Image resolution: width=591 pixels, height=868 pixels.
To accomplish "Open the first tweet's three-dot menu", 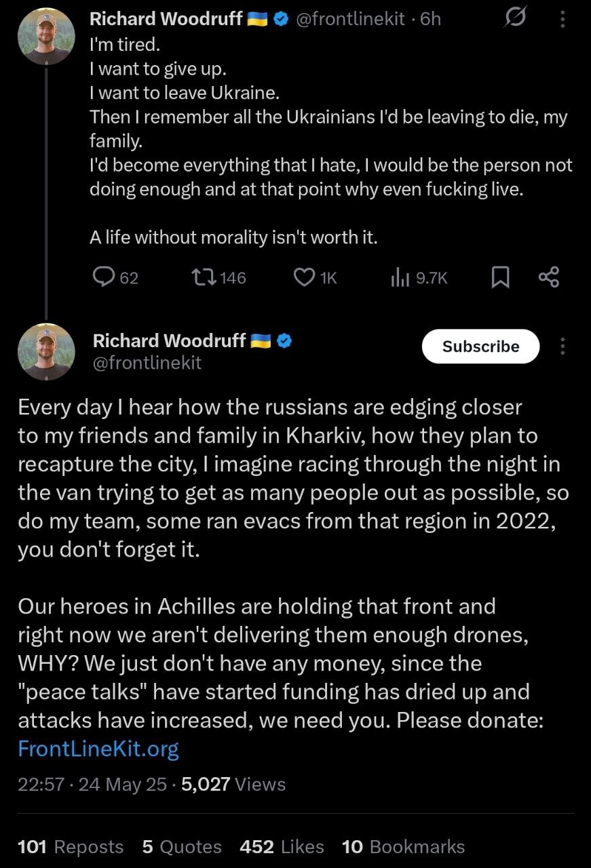I will pyautogui.click(x=562, y=20).
